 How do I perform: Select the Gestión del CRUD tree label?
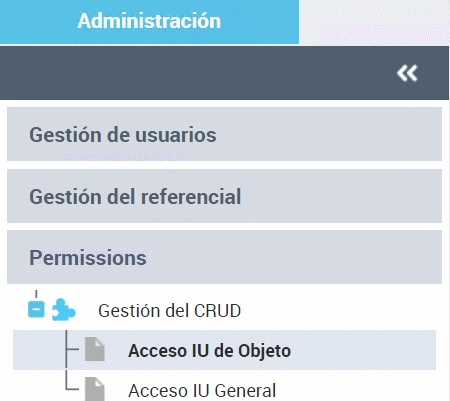point(169,311)
